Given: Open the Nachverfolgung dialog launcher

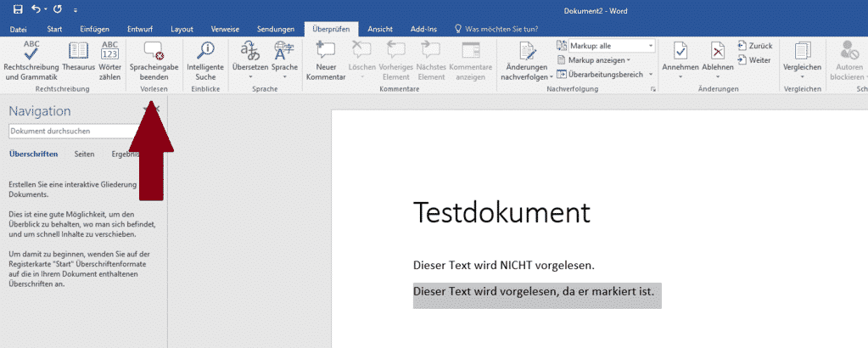Looking at the screenshot, I should pos(653,89).
